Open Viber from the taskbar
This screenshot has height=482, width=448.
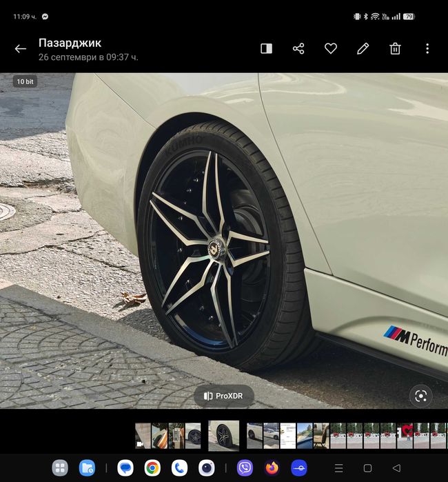[x=245, y=468]
